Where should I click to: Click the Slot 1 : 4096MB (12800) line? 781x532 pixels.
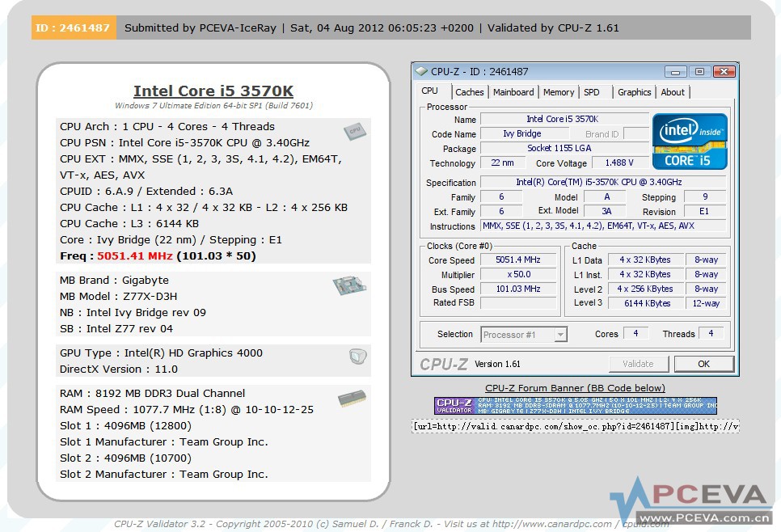coord(125,426)
